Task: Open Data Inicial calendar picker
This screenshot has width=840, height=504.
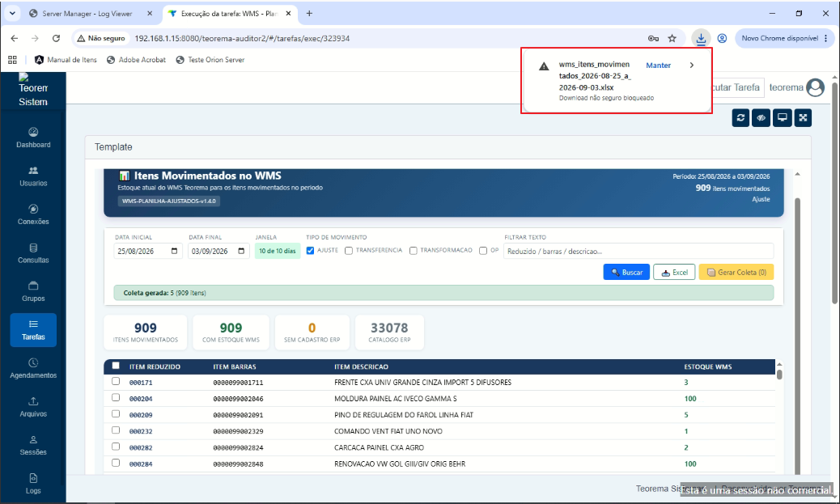Action: 174,252
